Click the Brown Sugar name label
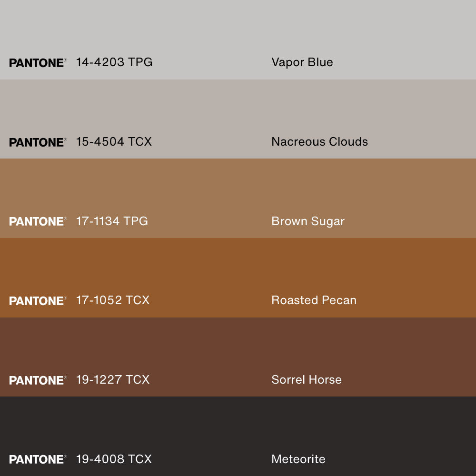The image size is (476, 476). (307, 221)
